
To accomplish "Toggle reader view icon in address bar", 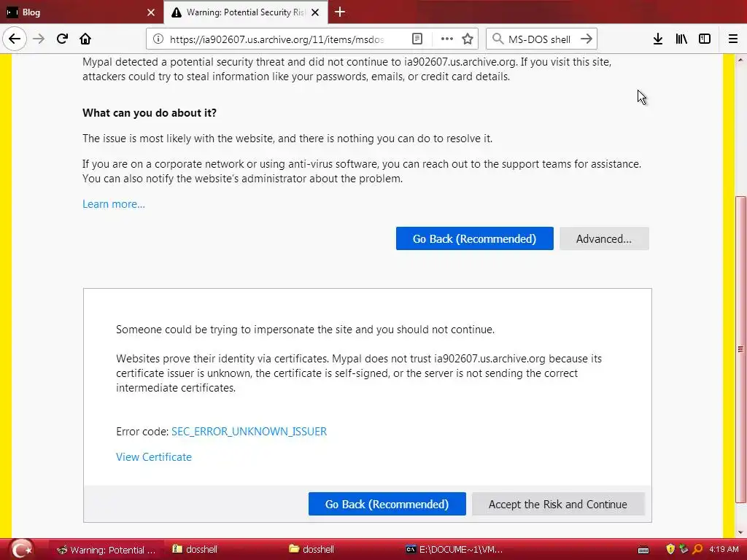I will (x=417, y=39).
